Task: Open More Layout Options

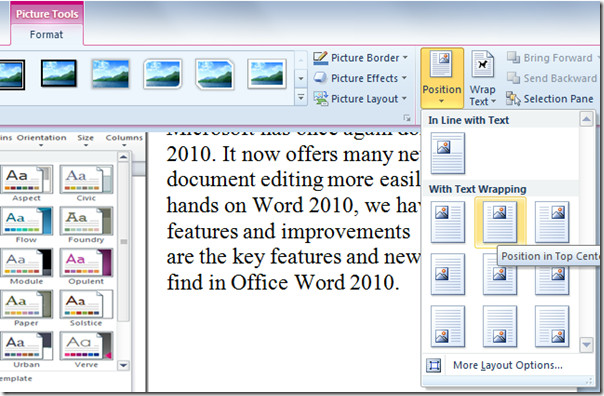Action: coord(508,365)
